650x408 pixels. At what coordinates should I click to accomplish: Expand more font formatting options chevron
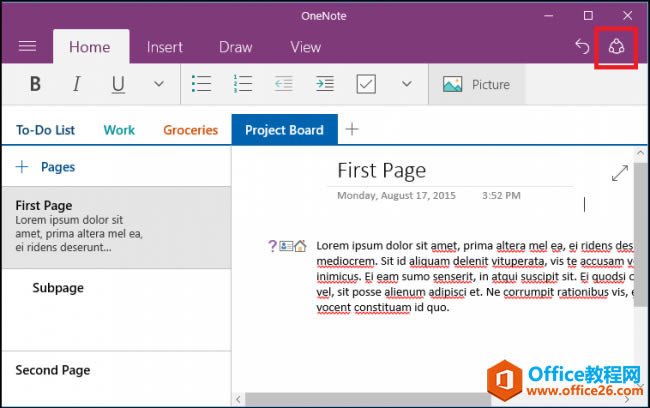[x=159, y=84]
